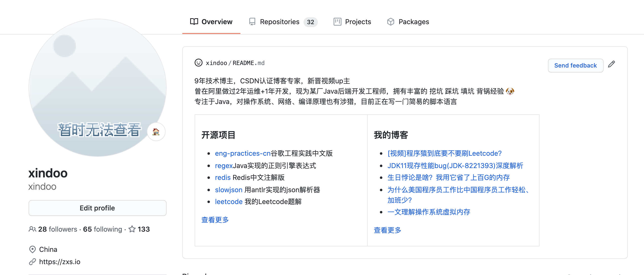Switch to the Packages tab
The width and height of the screenshot is (644, 275).
pos(414,22)
